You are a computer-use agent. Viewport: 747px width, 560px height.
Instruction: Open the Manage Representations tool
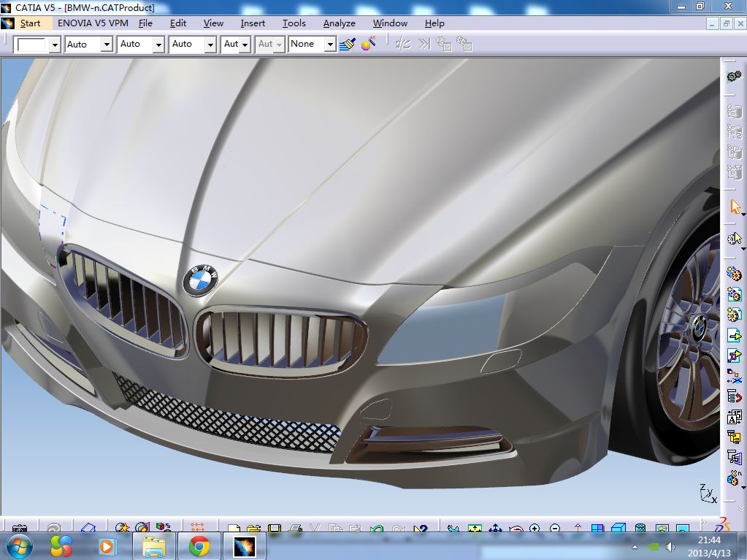coord(734,457)
